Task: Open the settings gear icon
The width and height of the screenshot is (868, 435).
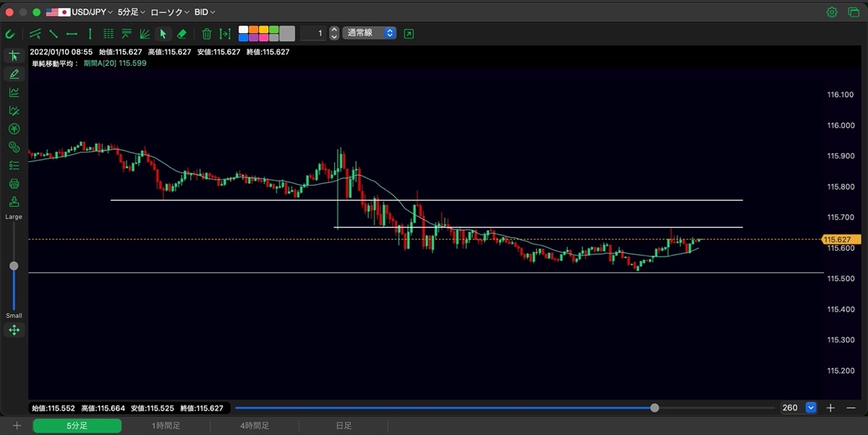Action: point(832,12)
